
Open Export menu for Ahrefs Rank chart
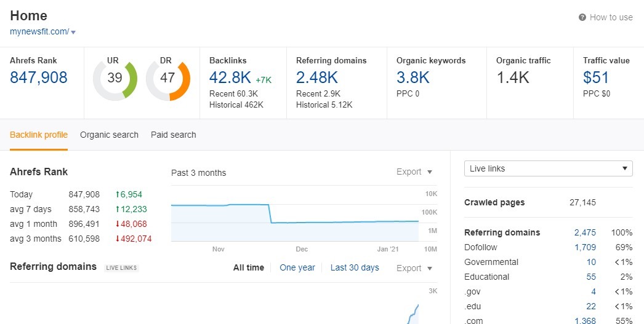point(414,172)
